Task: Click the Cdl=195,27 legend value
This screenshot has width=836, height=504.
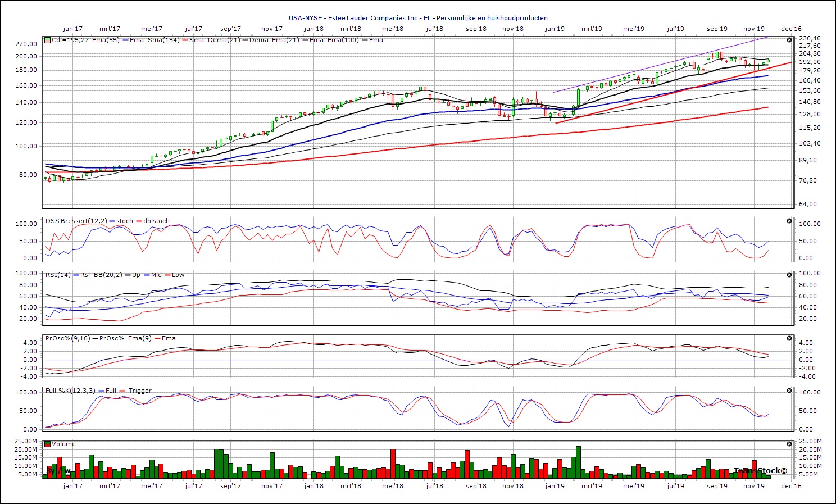Action: [71, 40]
